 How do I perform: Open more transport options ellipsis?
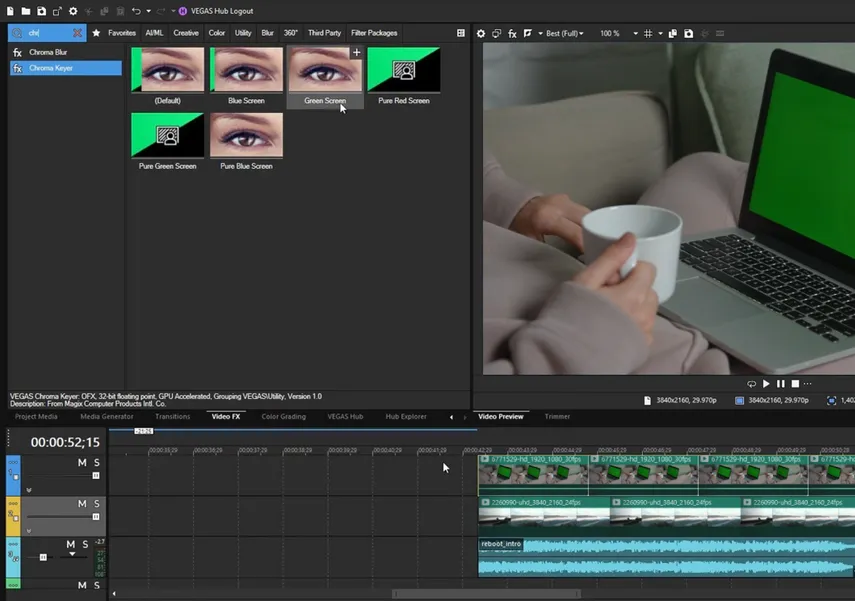click(x=808, y=384)
